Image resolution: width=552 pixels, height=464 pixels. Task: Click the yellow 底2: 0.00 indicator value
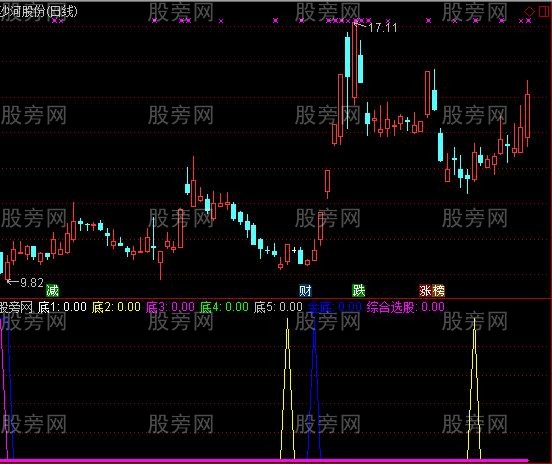116,307
